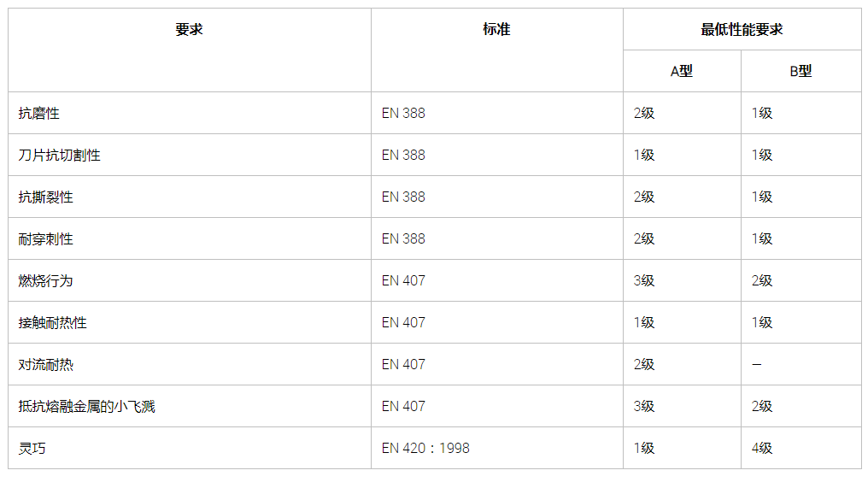868x488 pixels.
Task: Click the 标准 column header
Action: (496, 30)
